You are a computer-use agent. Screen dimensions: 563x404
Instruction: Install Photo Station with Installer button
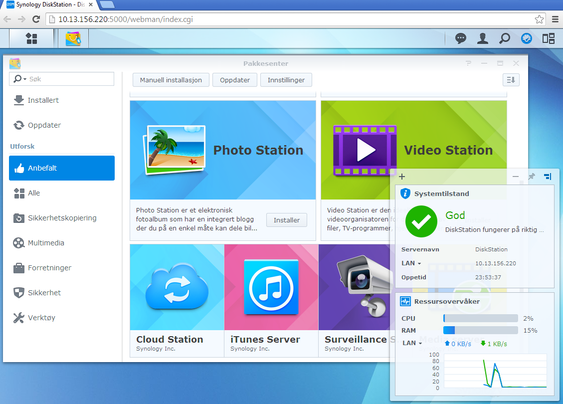286,220
